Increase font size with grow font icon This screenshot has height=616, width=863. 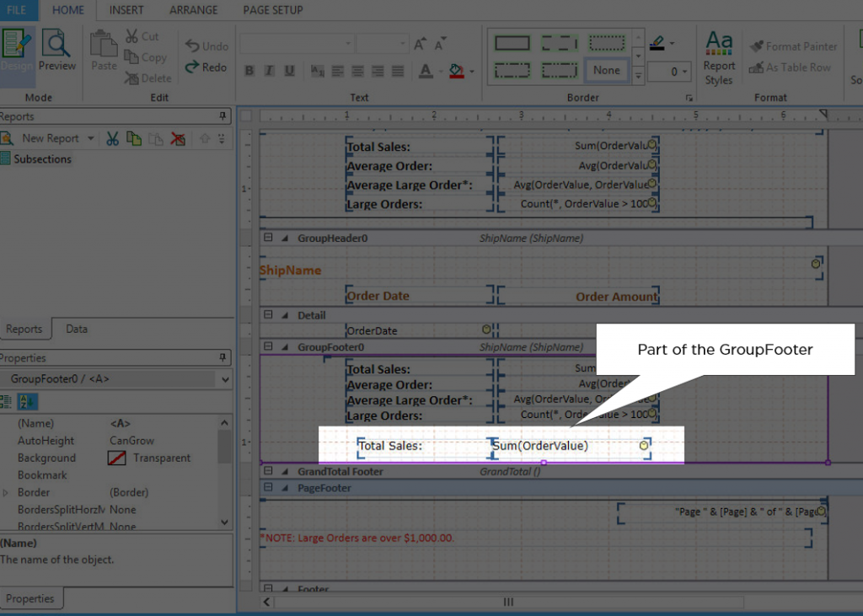420,44
